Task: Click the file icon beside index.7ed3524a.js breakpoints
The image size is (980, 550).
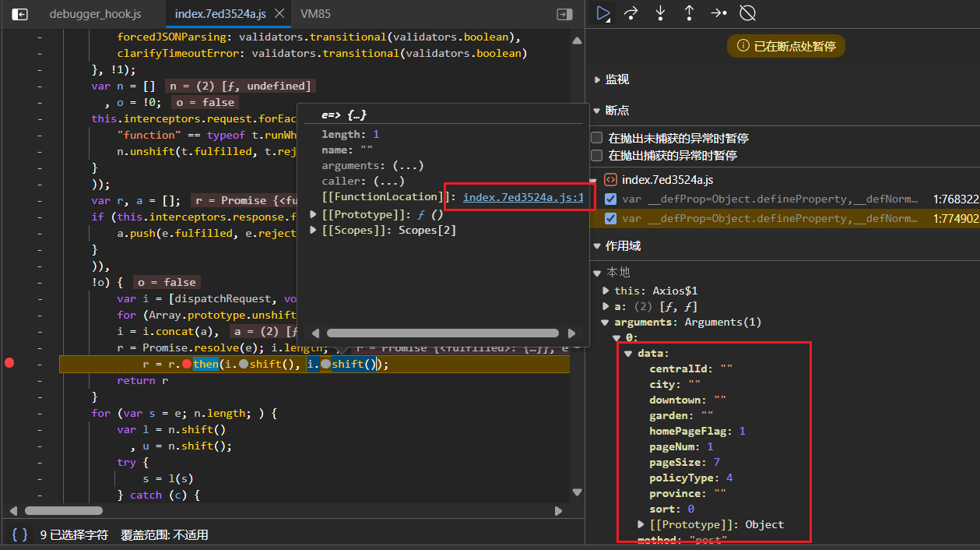Action: coord(611,180)
